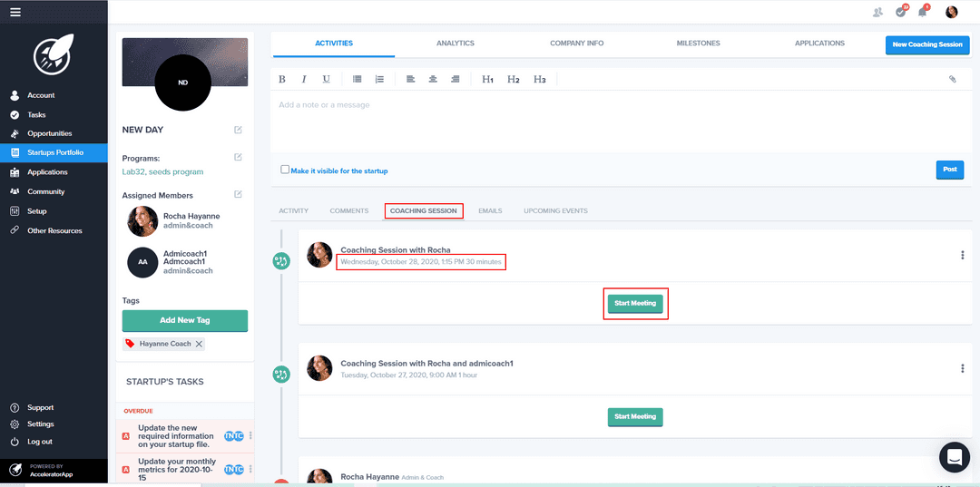Screen dimensions: 980x487
Task: Toggle bold formatting in the editor
Action: tap(282, 79)
